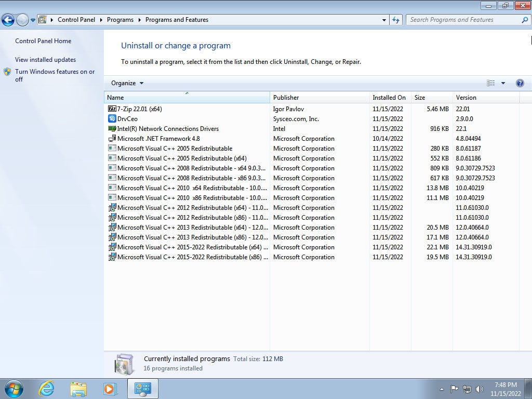Open the help question mark button
The image size is (532, 399).
[520, 83]
